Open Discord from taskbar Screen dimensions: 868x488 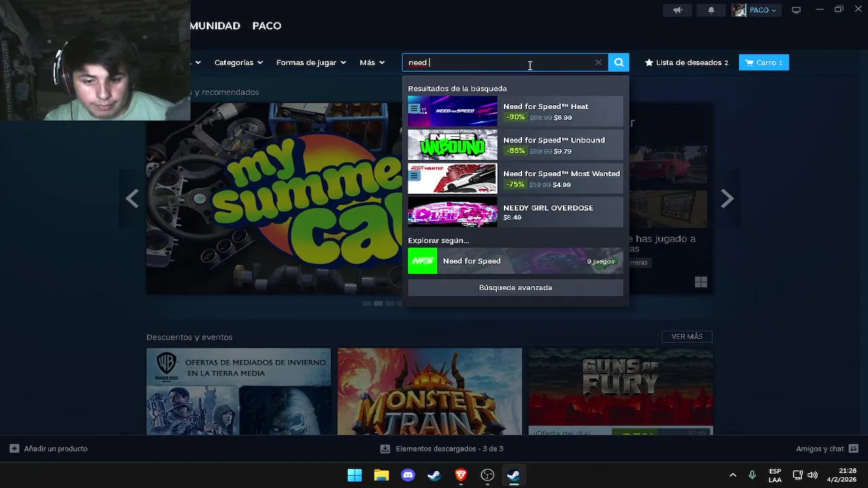[408, 475]
